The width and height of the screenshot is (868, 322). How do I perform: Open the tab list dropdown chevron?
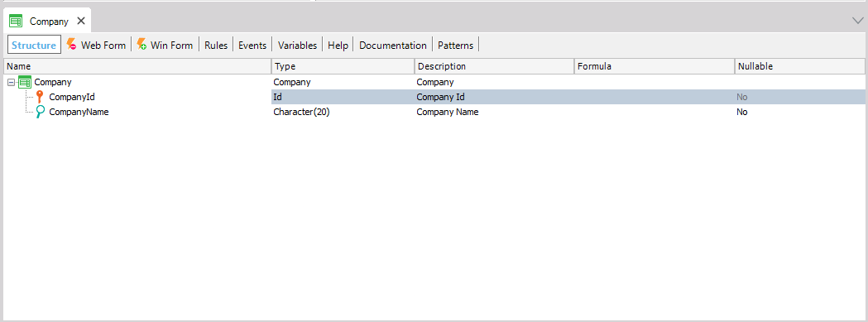coord(858,21)
